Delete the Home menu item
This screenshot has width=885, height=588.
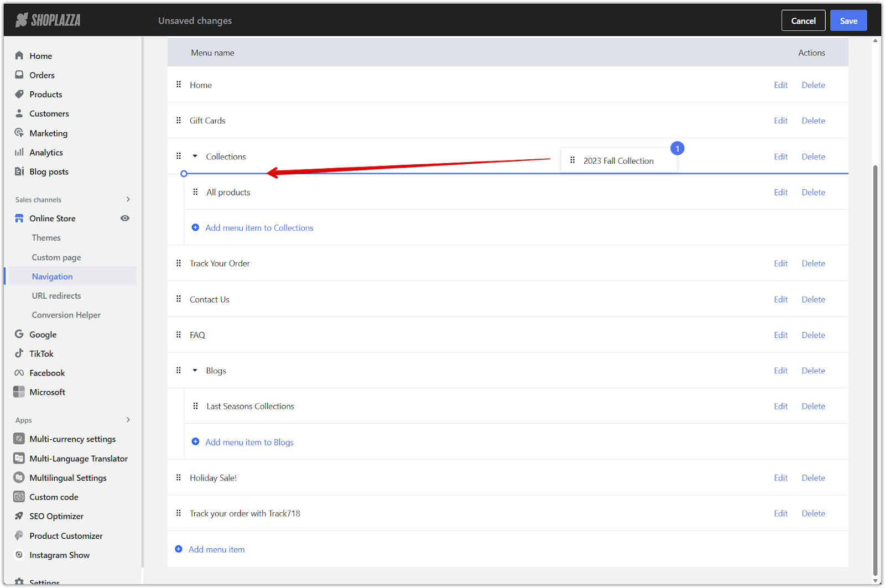[x=813, y=85]
